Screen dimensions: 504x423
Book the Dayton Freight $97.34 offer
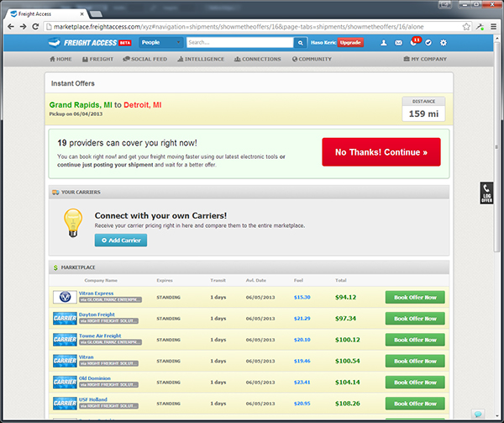pyautogui.click(x=415, y=319)
